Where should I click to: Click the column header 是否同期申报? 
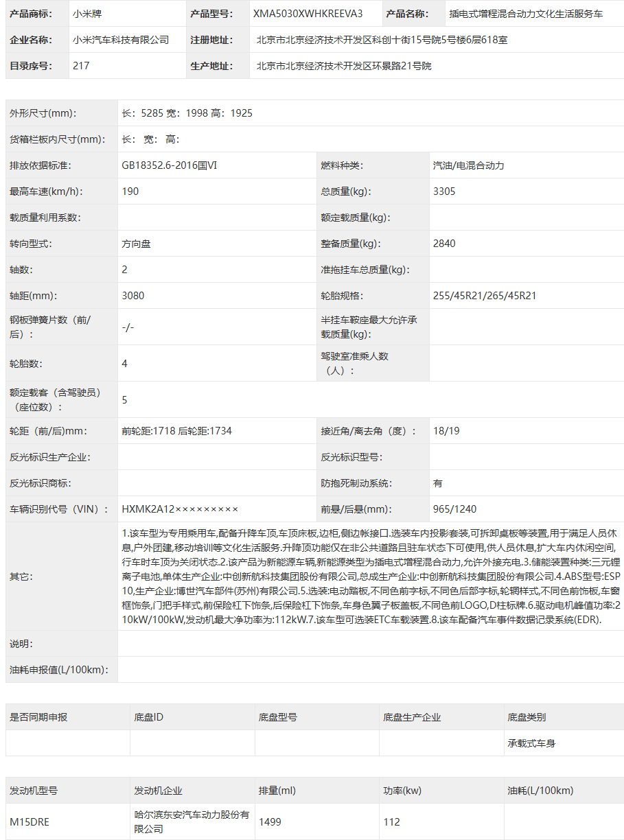[38, 717]
